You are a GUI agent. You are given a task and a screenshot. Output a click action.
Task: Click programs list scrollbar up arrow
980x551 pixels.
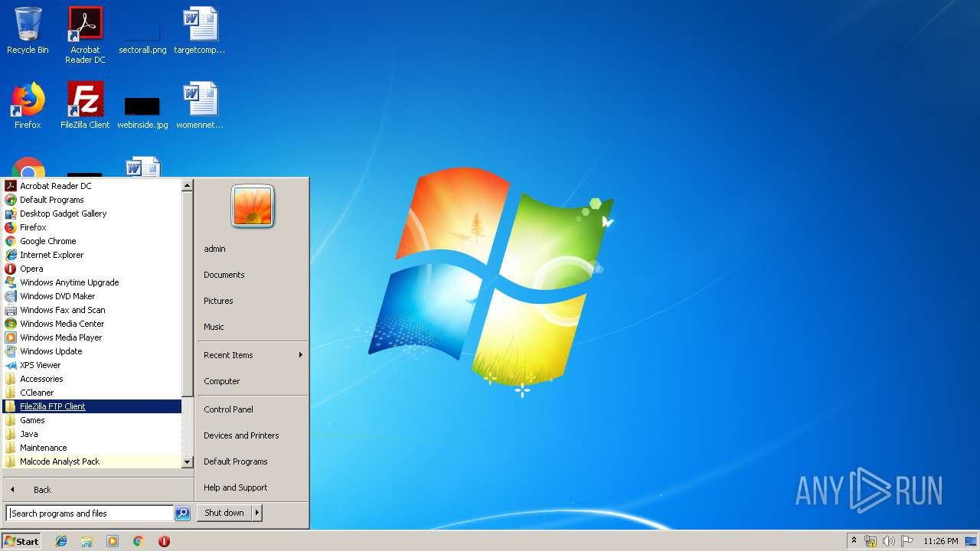188,185
